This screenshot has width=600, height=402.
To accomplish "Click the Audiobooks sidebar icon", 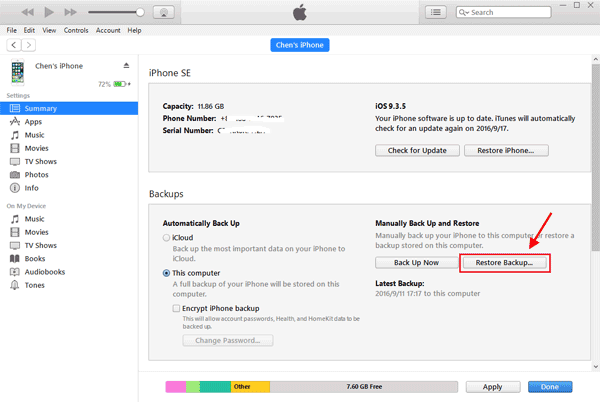I will (x=15, y=272).
